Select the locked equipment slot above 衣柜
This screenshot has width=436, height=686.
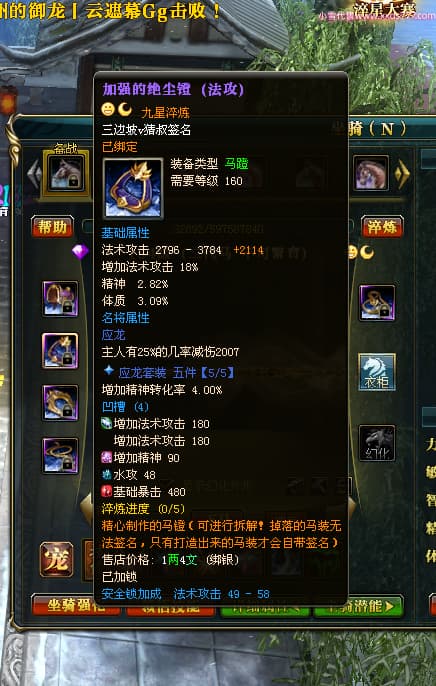point(377,303)
